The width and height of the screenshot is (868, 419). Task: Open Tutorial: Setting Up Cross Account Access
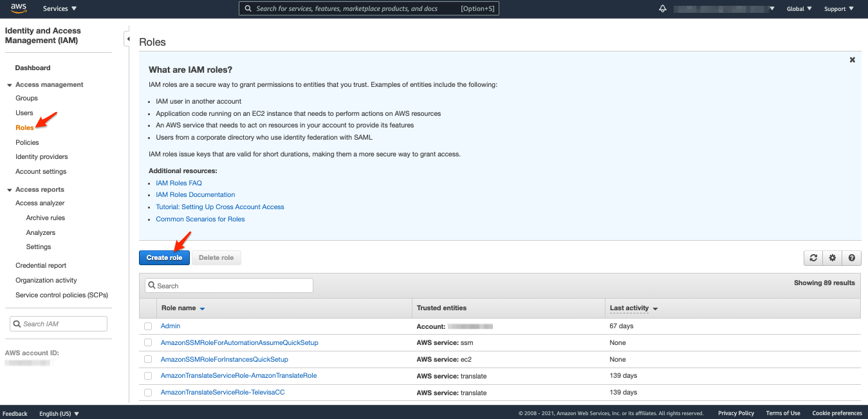tap(220, 207)
